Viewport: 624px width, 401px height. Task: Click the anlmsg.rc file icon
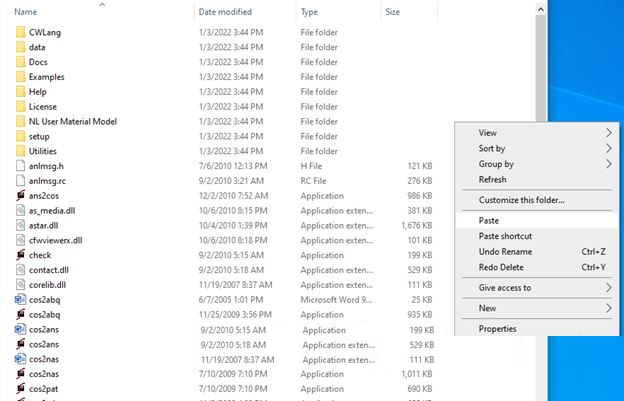[x=20, y=181]
